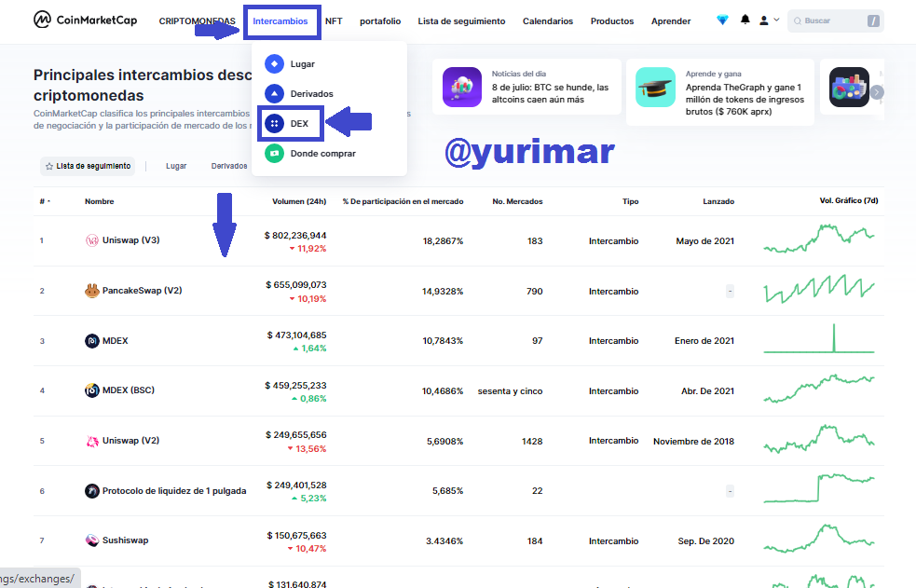Image resolution: width=916 pixels, height=588 pixels.
Task: View the MDEX 7d volume spike chart
Action: pos(819,338)
